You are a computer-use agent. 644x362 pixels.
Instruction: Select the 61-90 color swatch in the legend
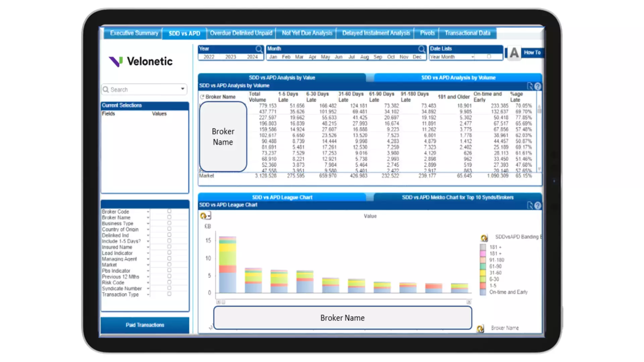[x=482, y=266]
